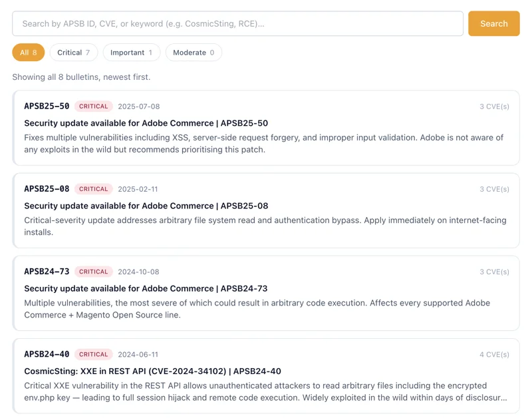Open the APSB24-73 bulletin title
Image resolution: width=532 pixels, height=418 pixels.
(146, 288)
